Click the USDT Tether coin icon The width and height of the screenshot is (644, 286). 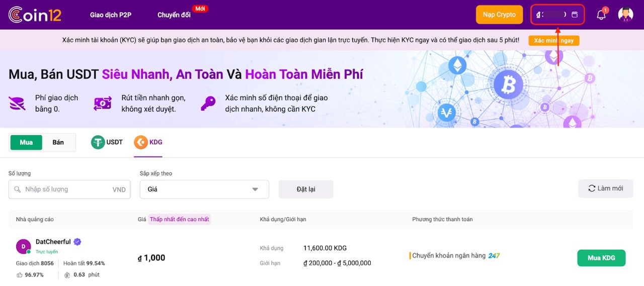click(98, 142)
